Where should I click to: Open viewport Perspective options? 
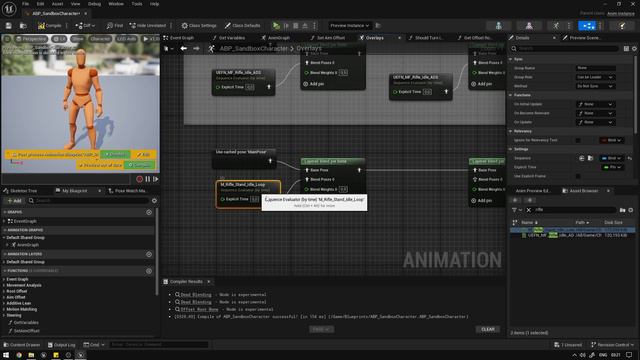click(x=31, y=39)
